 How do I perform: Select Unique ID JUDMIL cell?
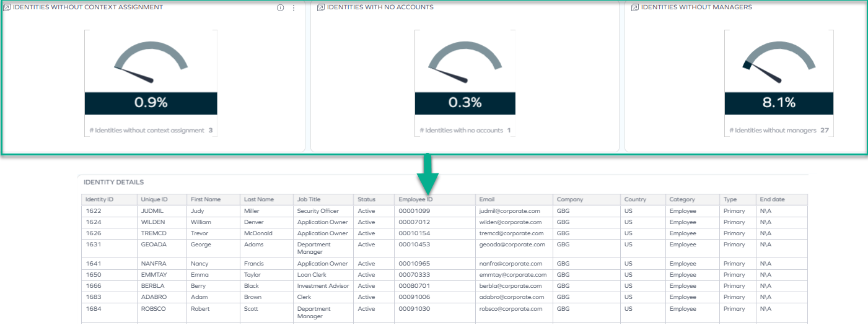[162, 211]
